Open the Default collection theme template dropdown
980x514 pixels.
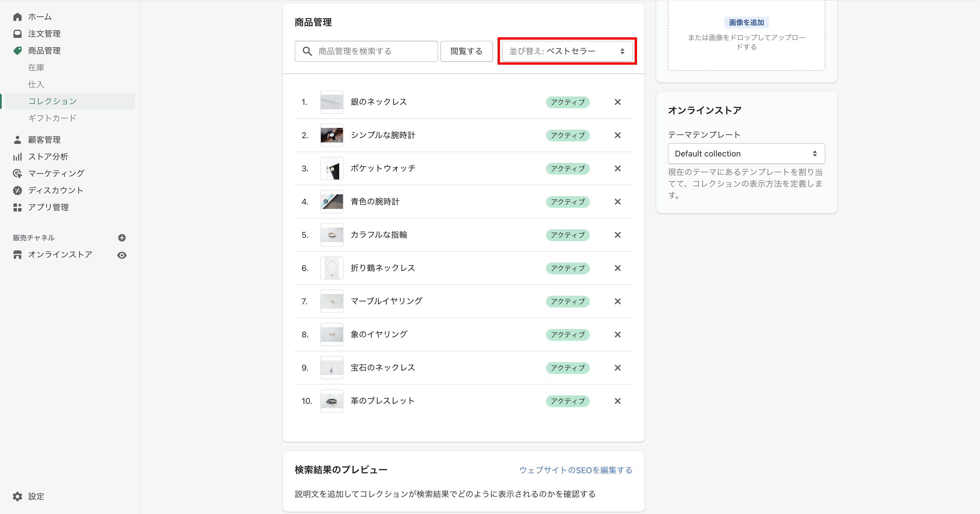click(746, 154)
